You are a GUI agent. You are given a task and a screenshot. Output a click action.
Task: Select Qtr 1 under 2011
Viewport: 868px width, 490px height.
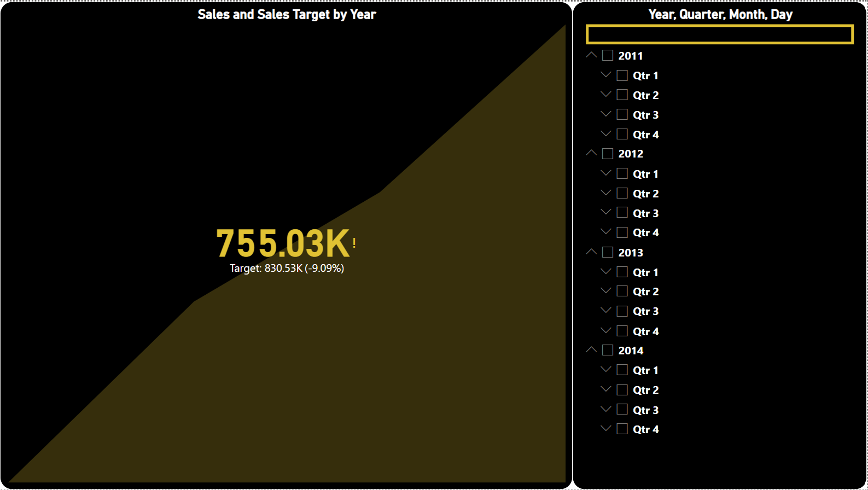(622, 75)
